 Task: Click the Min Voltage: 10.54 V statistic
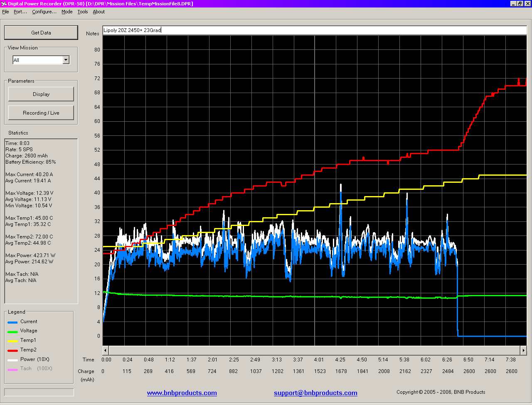(x=29, y=206)
